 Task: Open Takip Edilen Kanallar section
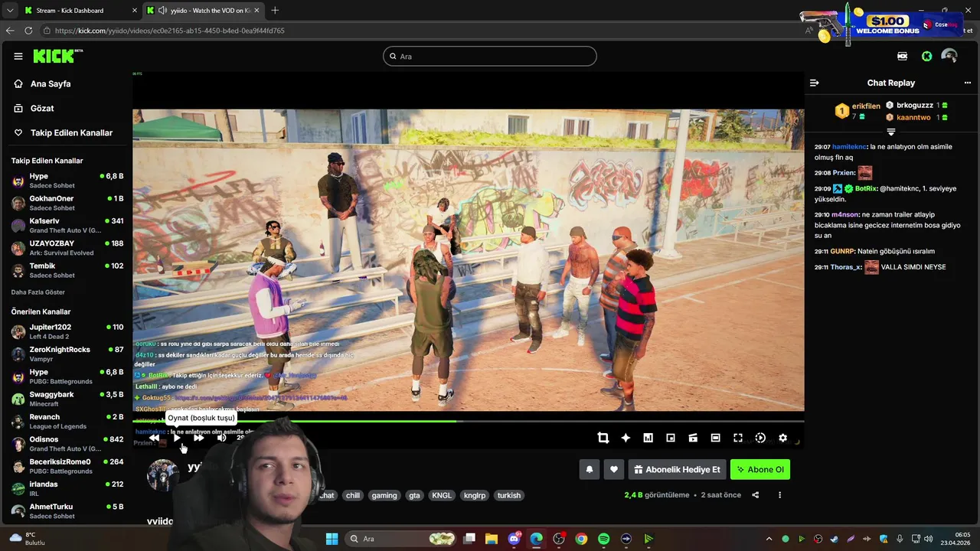(71, 132)
